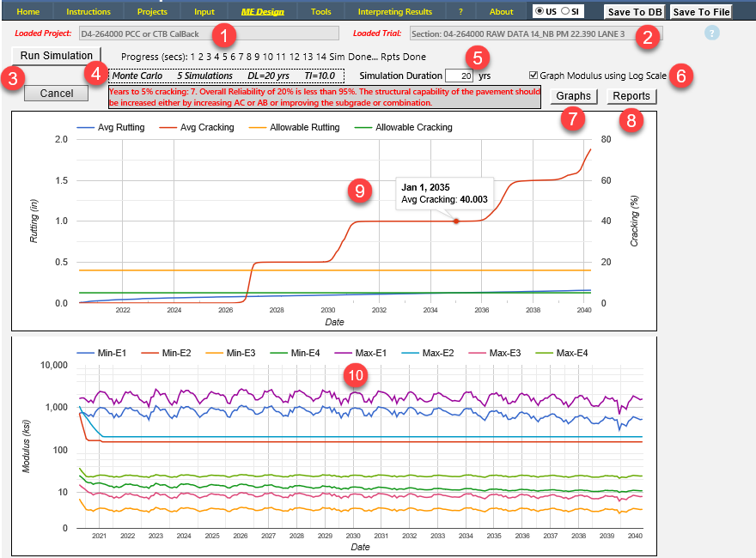
Task: Select the SI units radio button
Action: (x=566, y=11)
